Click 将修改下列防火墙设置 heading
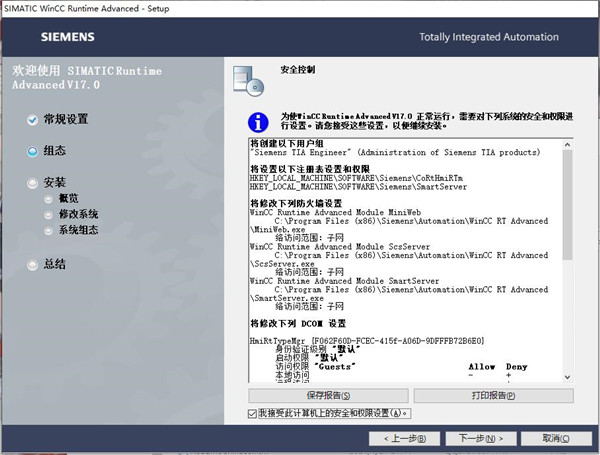This screenshot has width=600, height=455. point(296,203)
